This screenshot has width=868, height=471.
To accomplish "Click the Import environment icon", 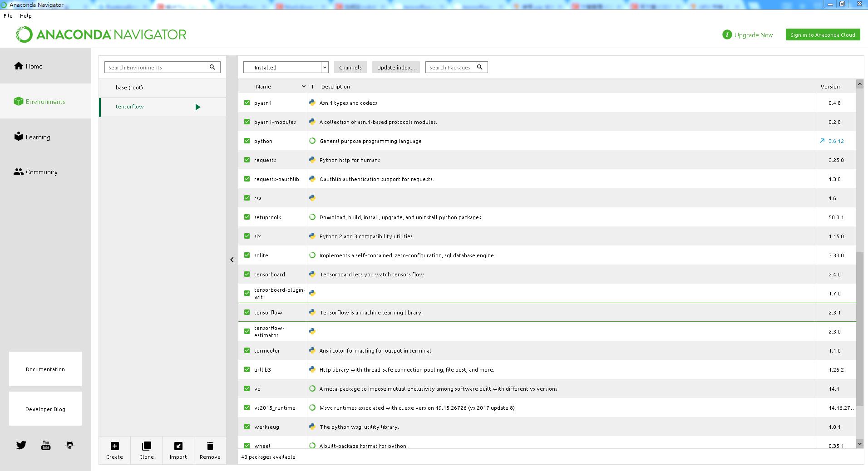I will (x=178, y=446).
